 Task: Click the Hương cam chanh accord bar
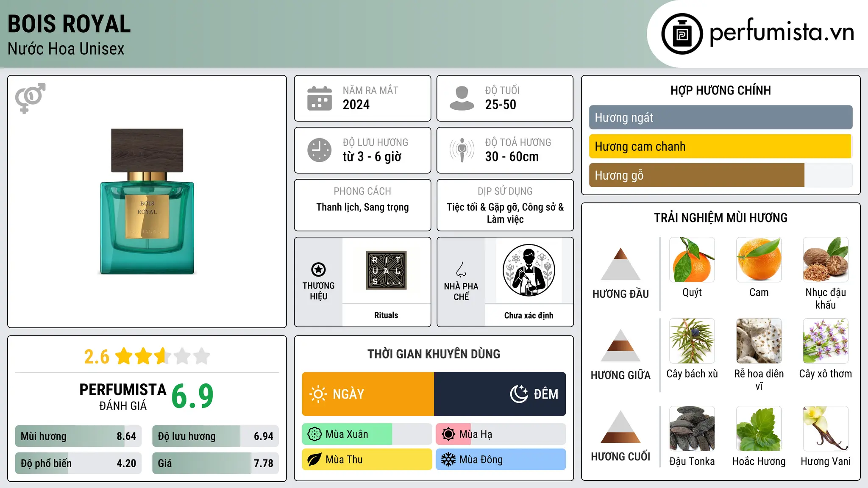tap(721, 146)
